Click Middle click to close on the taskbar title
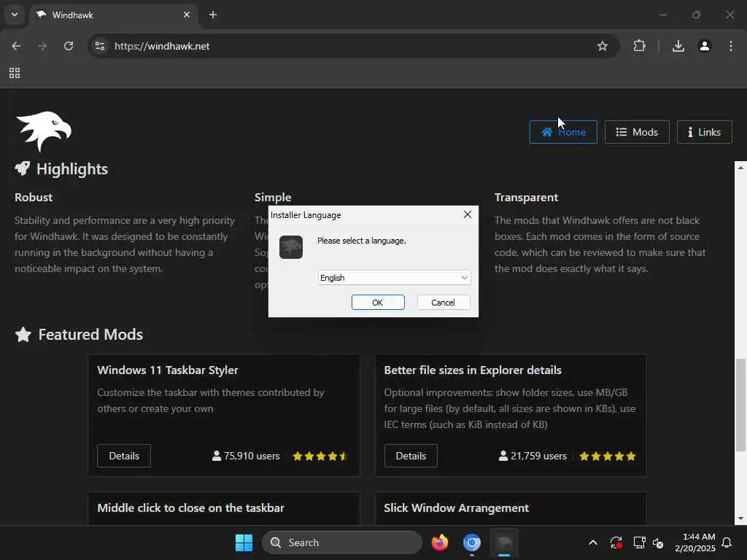 click(x=190, y=507)
